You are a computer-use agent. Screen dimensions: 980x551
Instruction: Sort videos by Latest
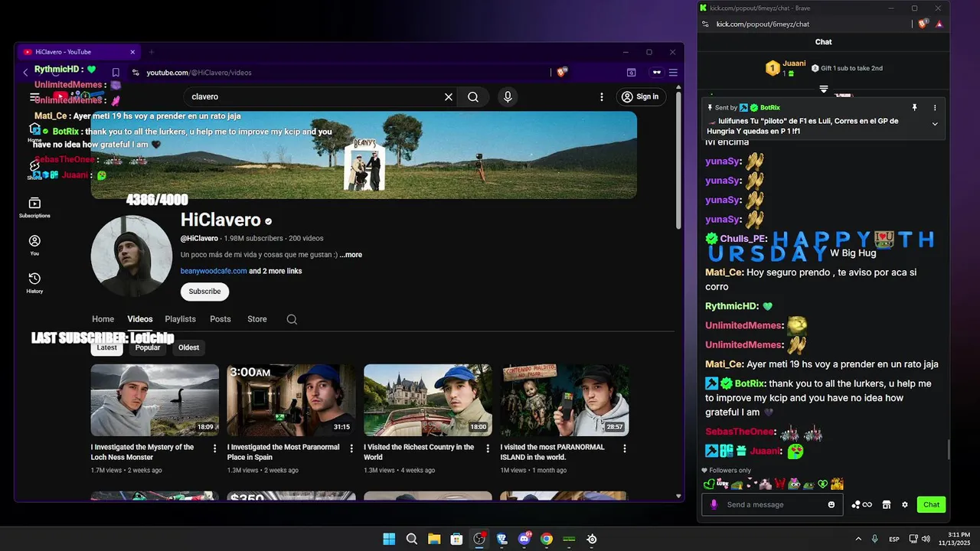(107, 347)
